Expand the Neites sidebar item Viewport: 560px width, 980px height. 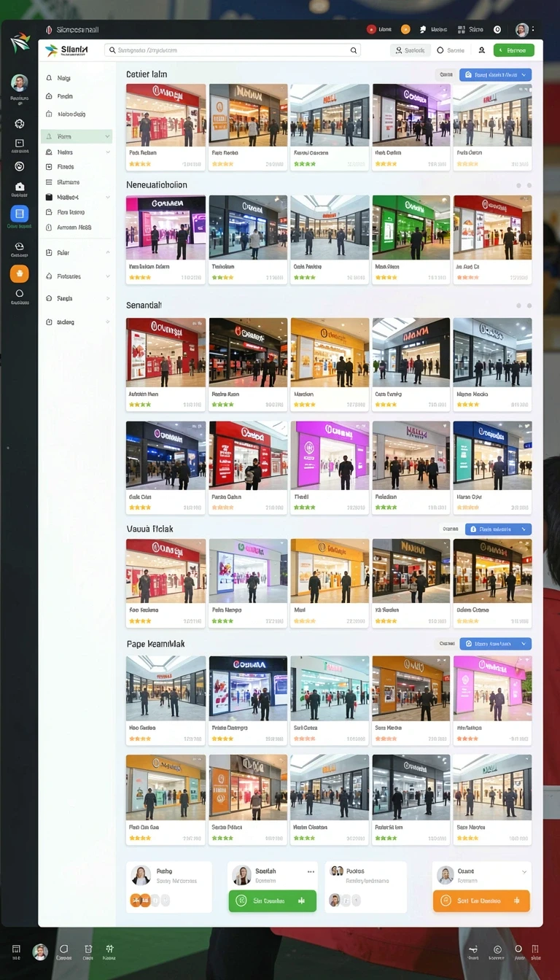[77, 152]
